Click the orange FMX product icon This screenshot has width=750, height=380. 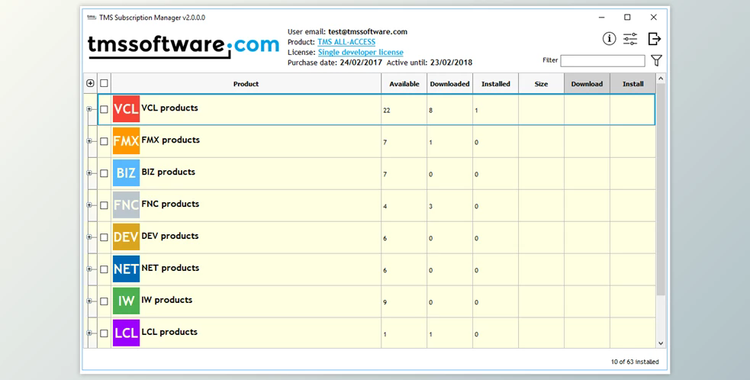126,141
